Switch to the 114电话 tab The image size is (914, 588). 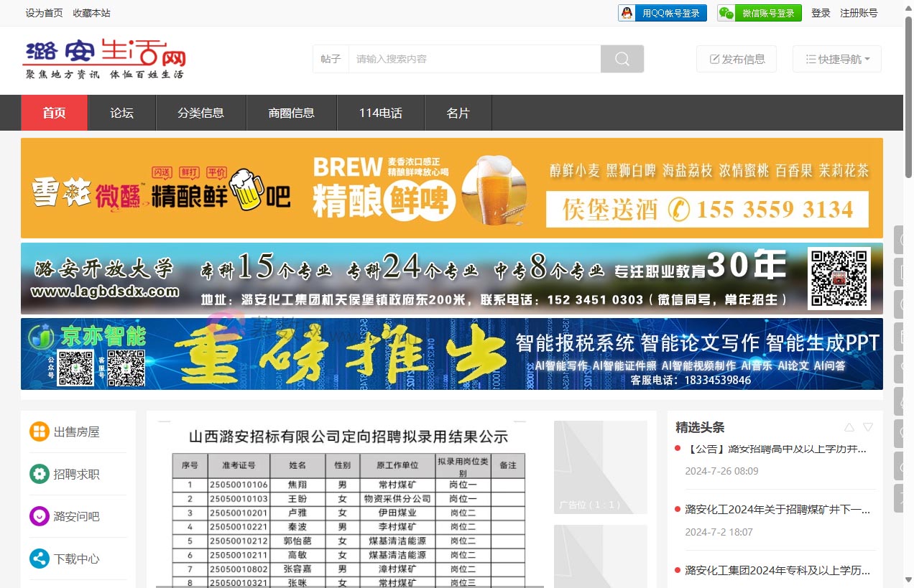pos(380,113)
